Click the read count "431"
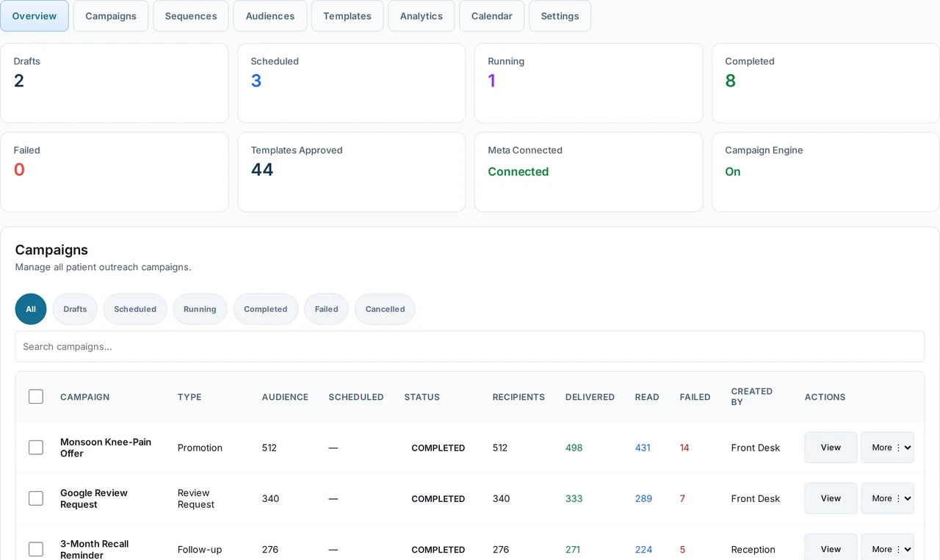This screenshot has width=940, height=560. pyautogui.click(x=643, y=448)
